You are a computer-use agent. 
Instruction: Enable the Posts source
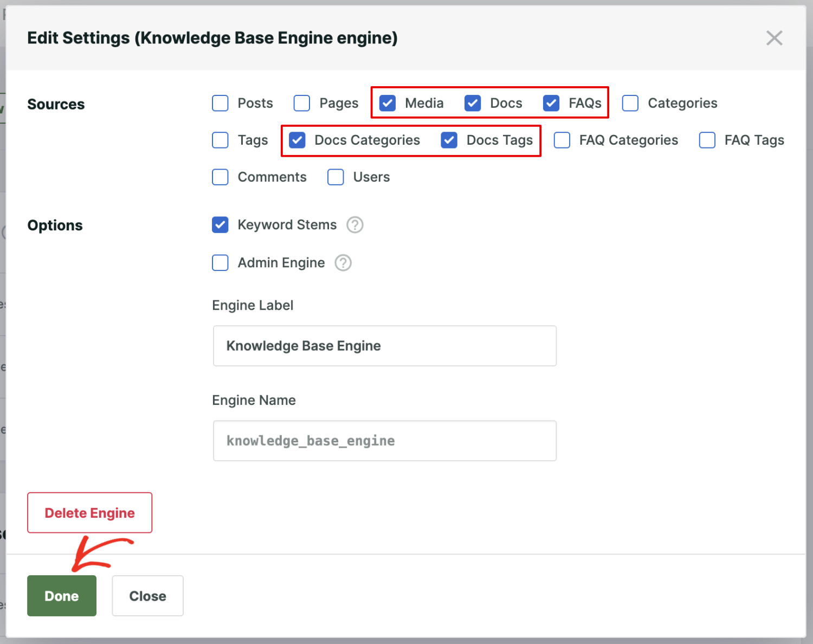point(220,103)
